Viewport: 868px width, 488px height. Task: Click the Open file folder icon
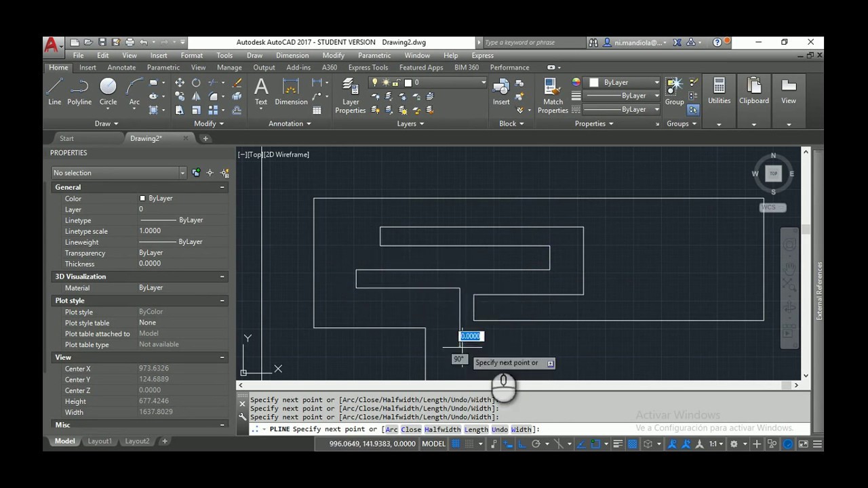[89, 42]
